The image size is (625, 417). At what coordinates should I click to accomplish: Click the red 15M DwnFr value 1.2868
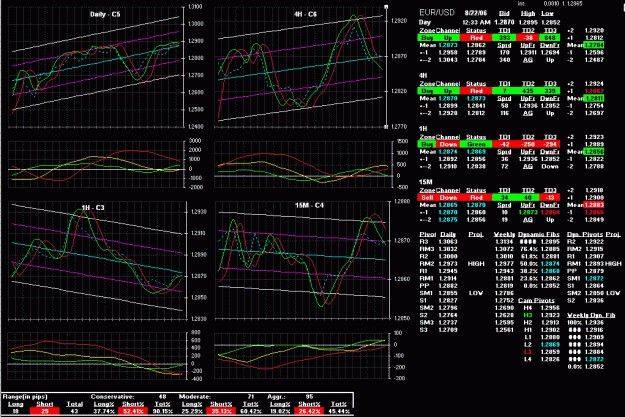[x=550, y=212]
